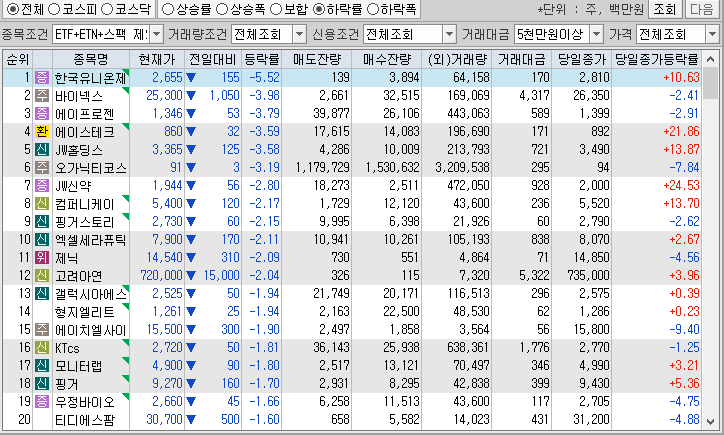Image resolution: width=724 pixels, height=435 pixels.
Task: Open the 가격 dropdown
Action: (x=712, y=34)
